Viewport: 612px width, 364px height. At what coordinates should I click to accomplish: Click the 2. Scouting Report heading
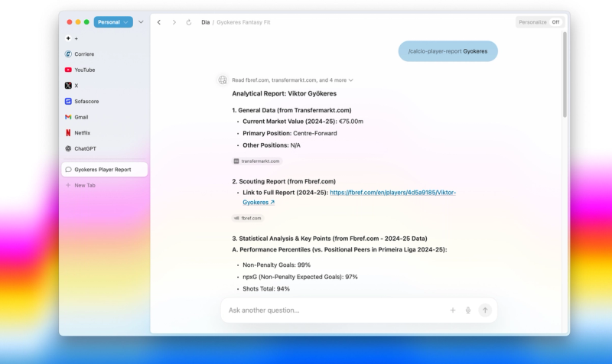click(284, 181)
